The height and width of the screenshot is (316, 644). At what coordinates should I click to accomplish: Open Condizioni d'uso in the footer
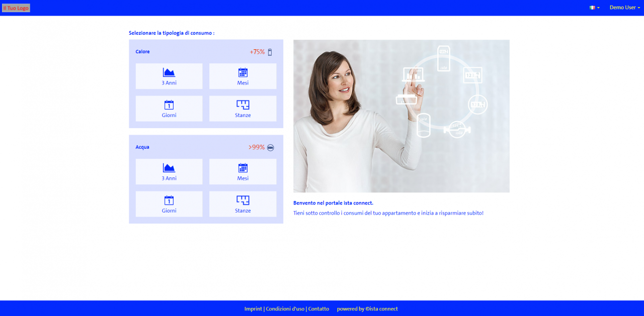coord(285,309)
